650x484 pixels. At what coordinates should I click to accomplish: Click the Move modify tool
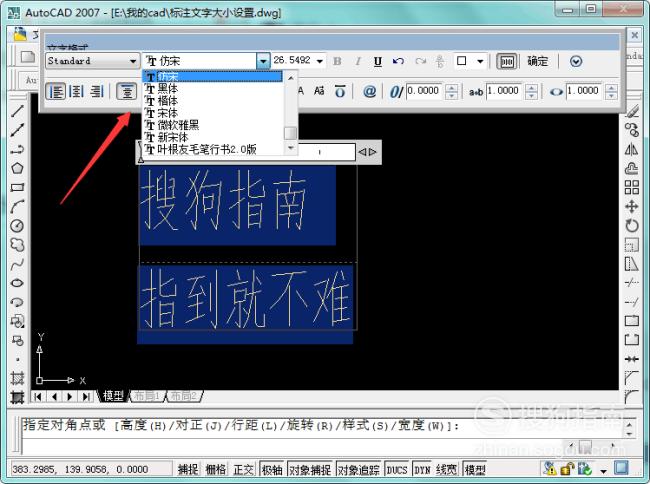pos(632,206)
